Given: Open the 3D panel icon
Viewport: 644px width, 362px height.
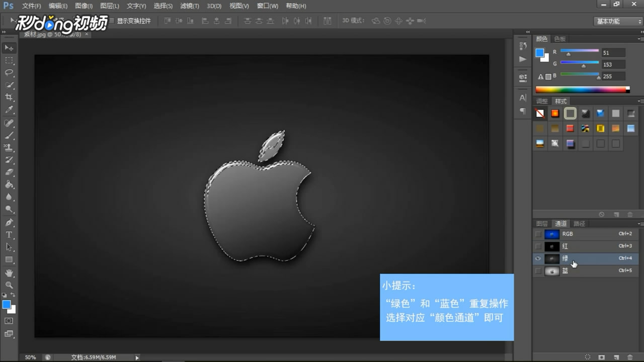Looking at the screenshot, I should click(x=523, y=78).
